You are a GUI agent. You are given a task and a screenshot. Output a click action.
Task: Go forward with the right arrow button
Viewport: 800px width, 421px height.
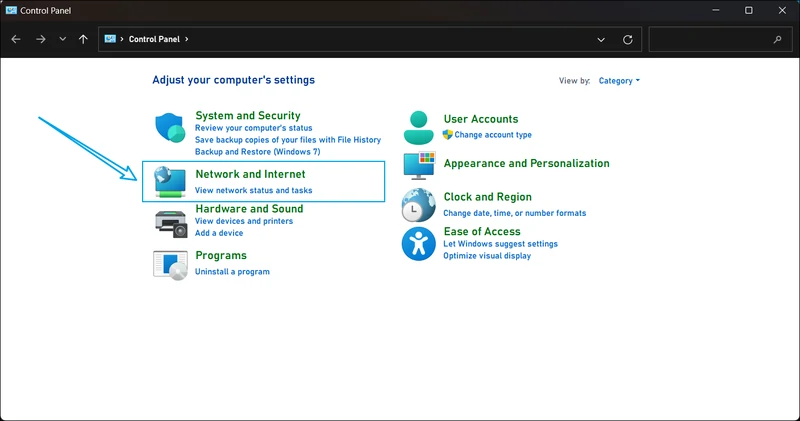click(x=41, y=39)
